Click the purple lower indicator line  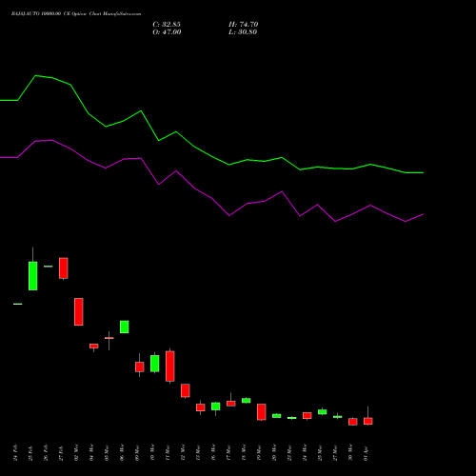tap(211, 199)
